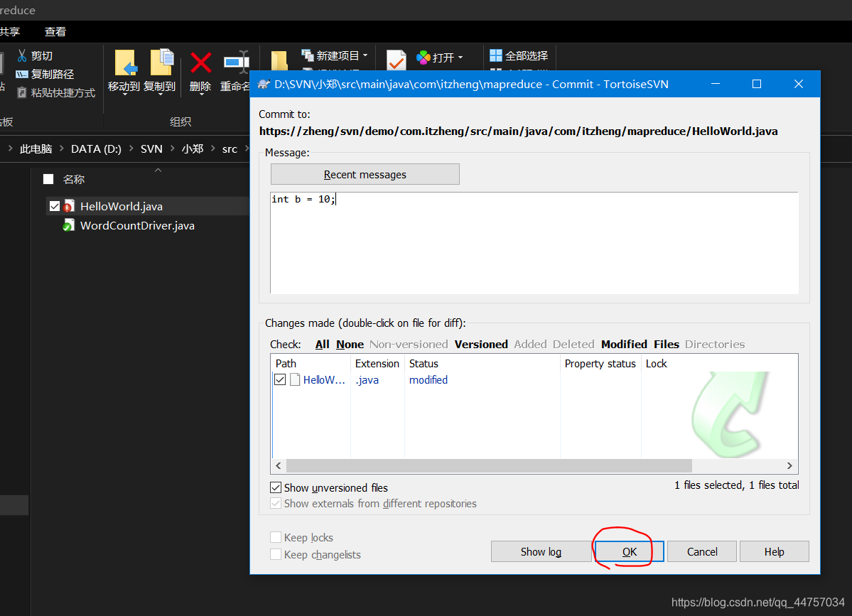
Task: Toggle the select-all checkbox beside Name column
Action: [48, 180]
